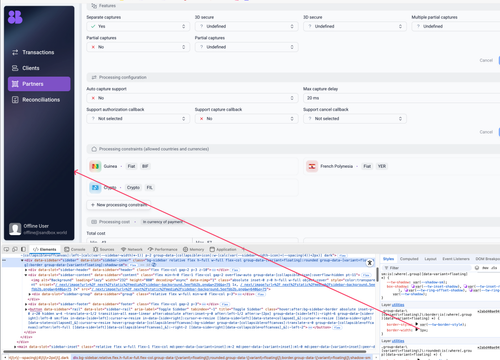Toggle the .cls classes button

[494, 268]
